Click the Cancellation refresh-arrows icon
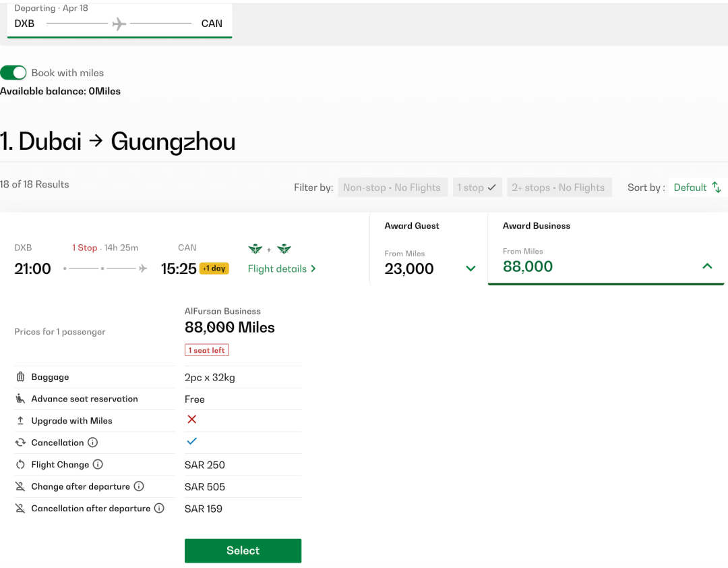728x568 pixels. tap(20, 443)
